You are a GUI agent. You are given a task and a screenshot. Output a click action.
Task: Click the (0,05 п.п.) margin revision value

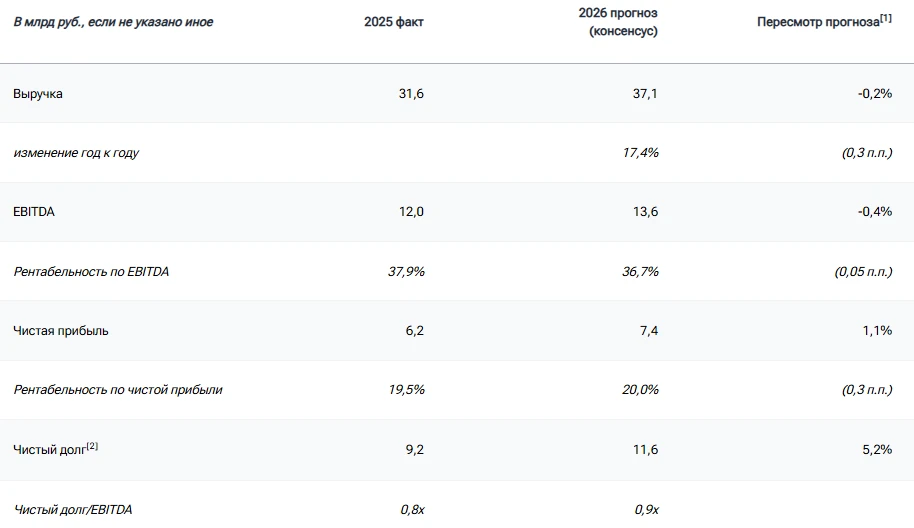(x=863, y=272)
